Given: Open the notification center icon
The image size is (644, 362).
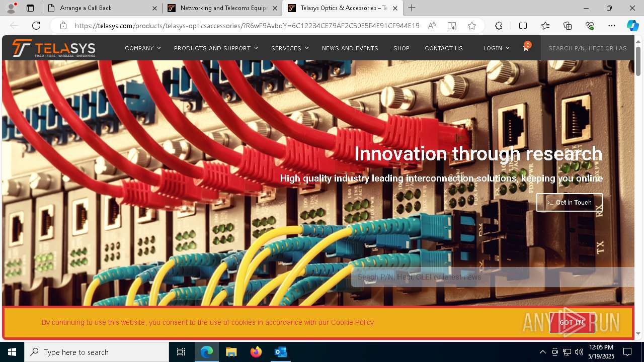Looking at the screenshot, I should (x=627, y=352).
